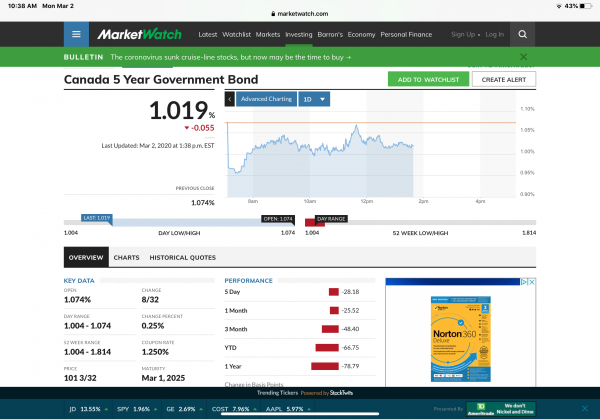Select the Overview tab
Image resolution: width=600 pixels, height=419 pixels.
tap(85, 258)
